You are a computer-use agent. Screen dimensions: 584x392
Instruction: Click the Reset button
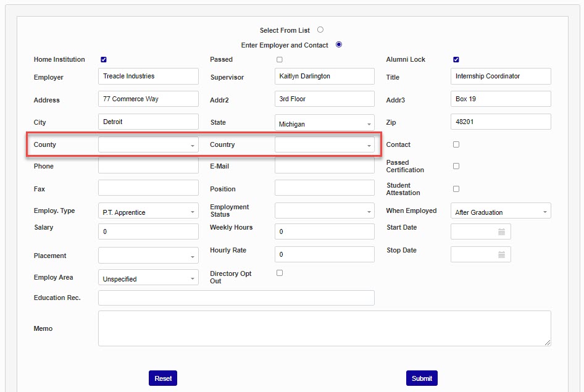pos(163,378)
